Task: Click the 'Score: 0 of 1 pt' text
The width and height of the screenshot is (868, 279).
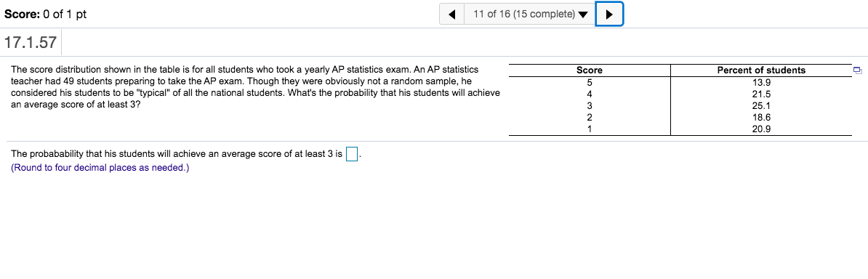Action: click(x=45, y=15)
